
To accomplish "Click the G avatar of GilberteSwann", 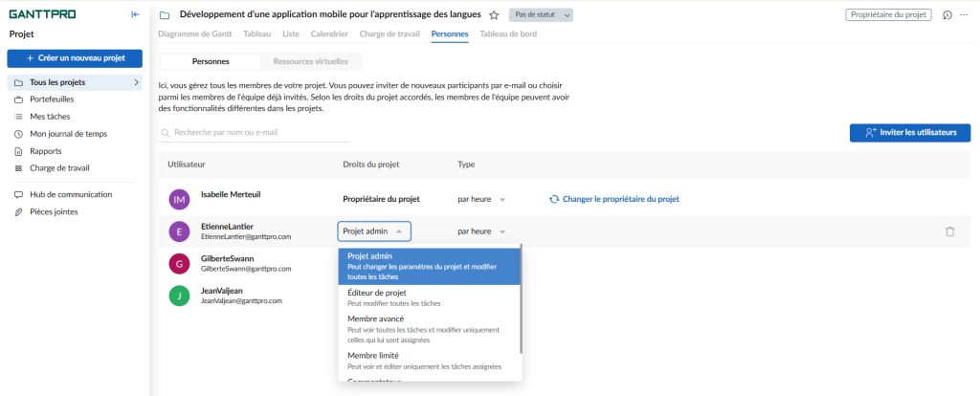I will (x=179, y=264).
